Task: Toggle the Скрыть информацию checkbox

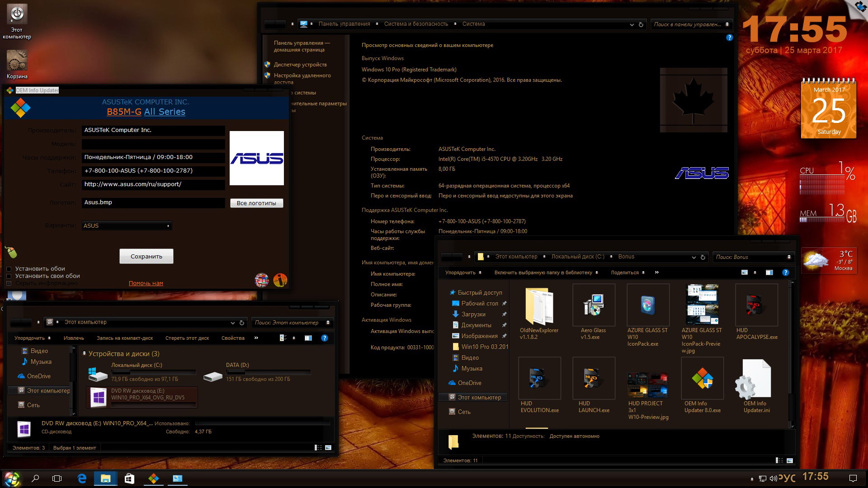Action: coord(9,283)
